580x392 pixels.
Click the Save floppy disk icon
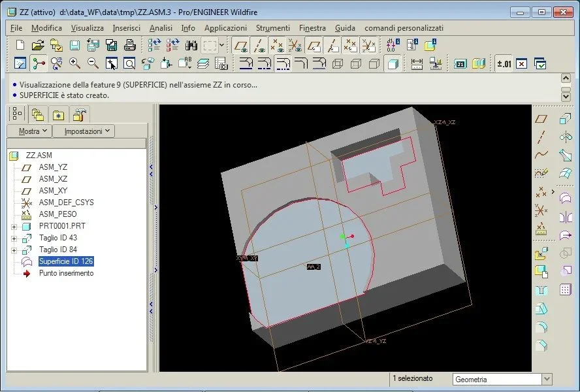coord(74,46)
